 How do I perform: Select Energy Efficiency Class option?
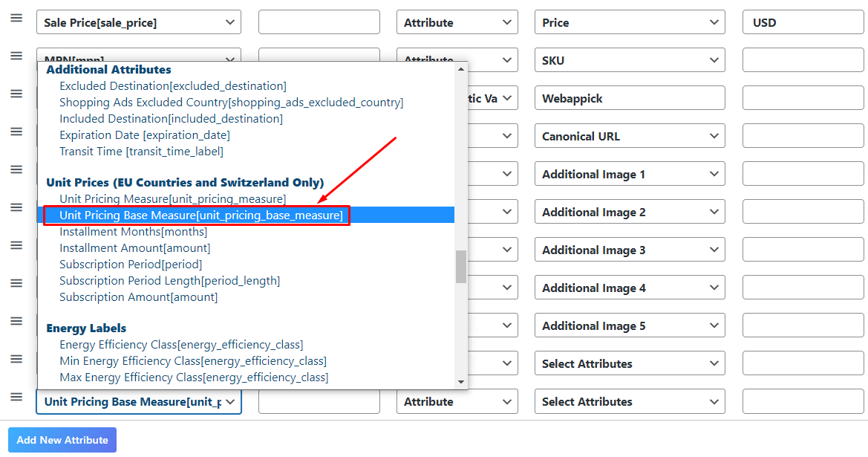[x=181, y=345]
